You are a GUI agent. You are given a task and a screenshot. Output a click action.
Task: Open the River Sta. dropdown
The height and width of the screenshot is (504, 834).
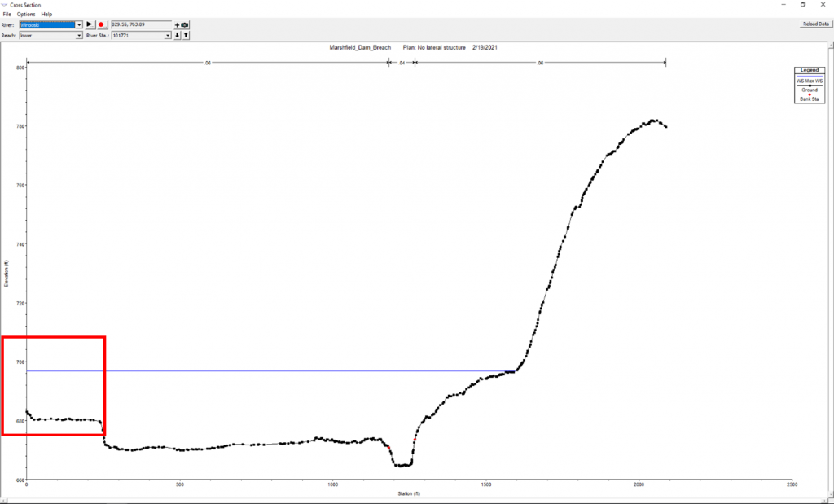pos(168,36)
